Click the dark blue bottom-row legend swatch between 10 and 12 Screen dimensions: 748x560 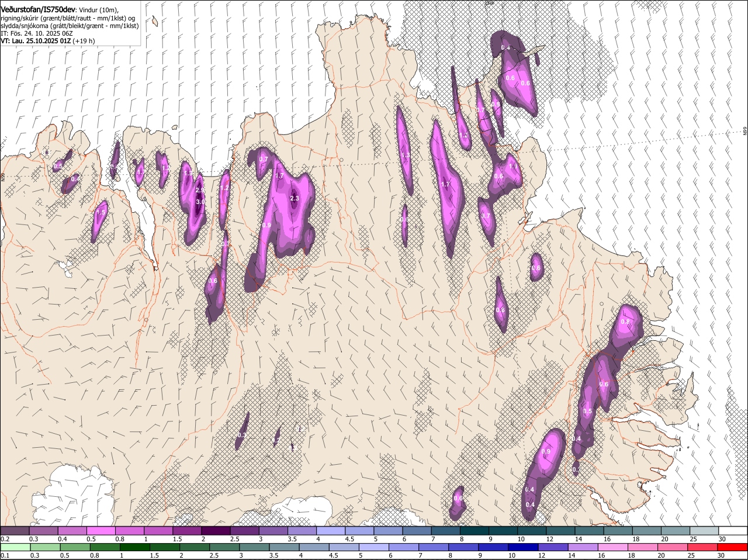(524, 548)
